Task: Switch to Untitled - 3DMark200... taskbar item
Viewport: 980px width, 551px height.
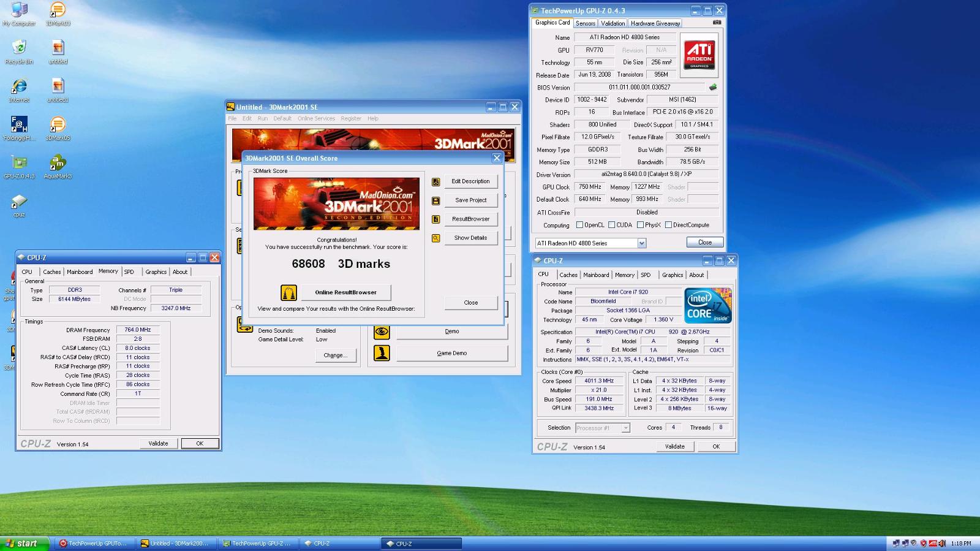Action: [x=177, y=543]
